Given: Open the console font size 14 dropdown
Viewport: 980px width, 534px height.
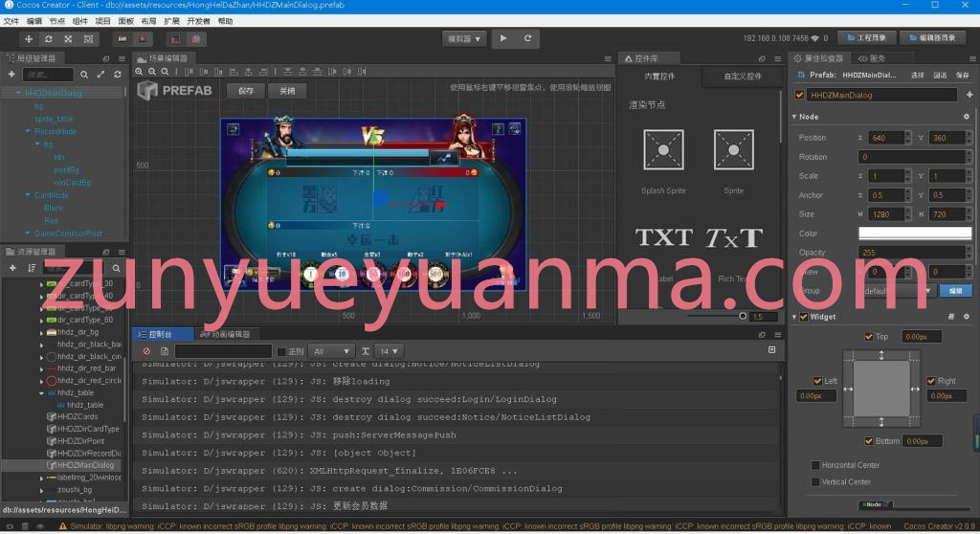Looking at the screenshot, I should point(390,351).
